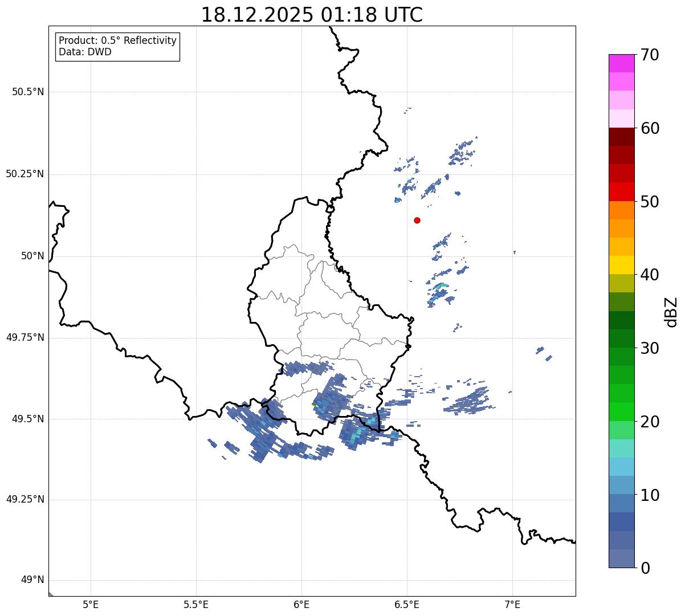
Task: Click the '6.5°E' longitude label
Action: [407, 604]
